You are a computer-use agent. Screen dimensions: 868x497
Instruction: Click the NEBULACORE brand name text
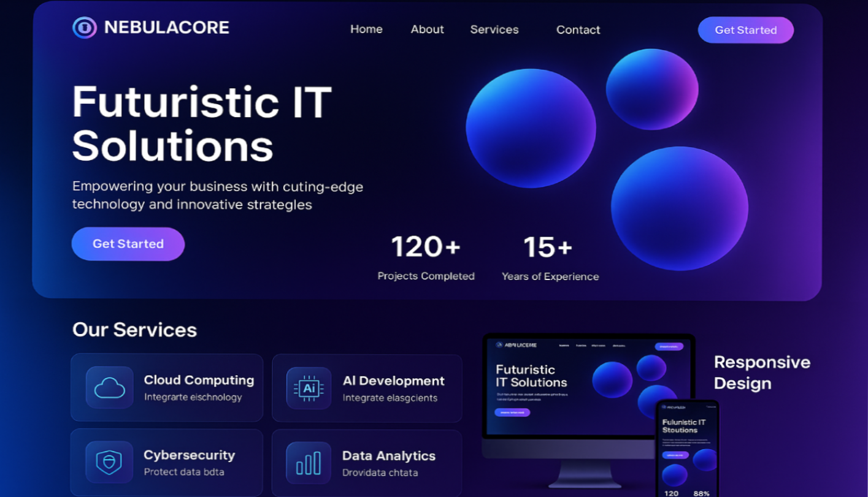166,28
